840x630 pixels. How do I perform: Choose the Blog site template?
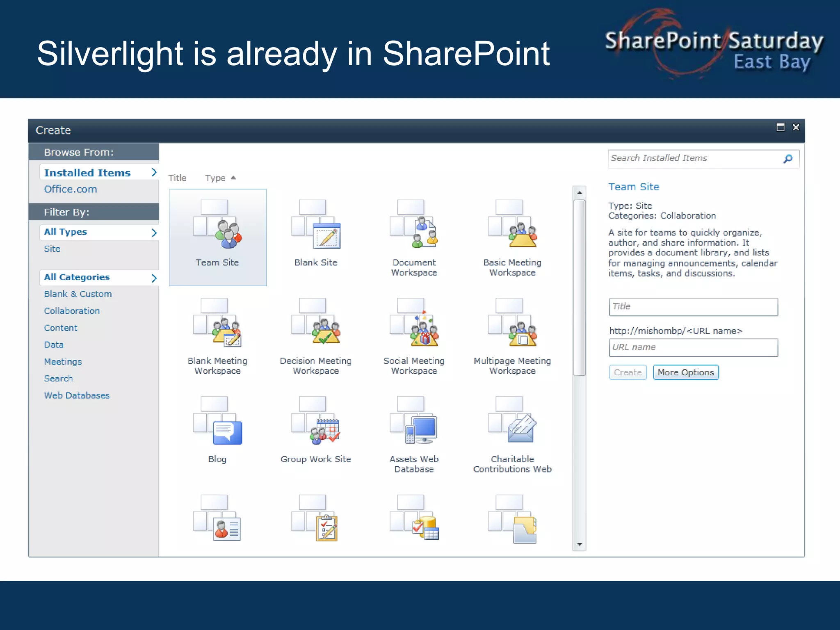[217, 421]
